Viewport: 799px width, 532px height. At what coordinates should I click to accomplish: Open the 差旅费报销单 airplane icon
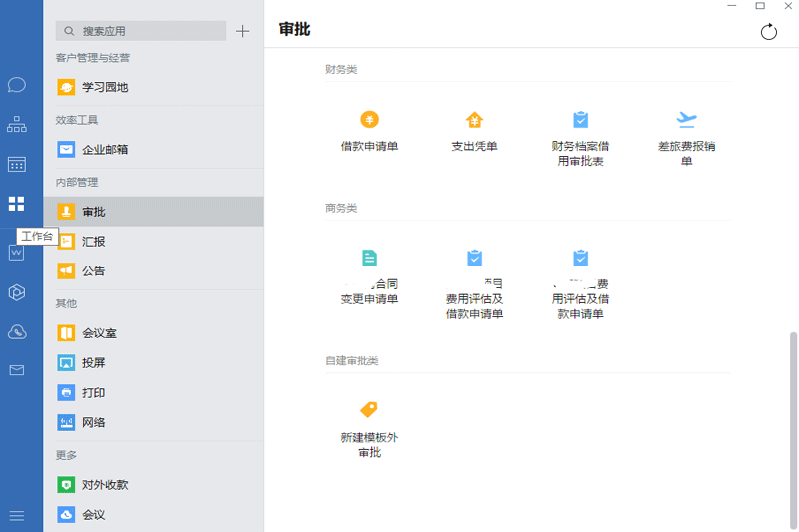coord(686,121)
